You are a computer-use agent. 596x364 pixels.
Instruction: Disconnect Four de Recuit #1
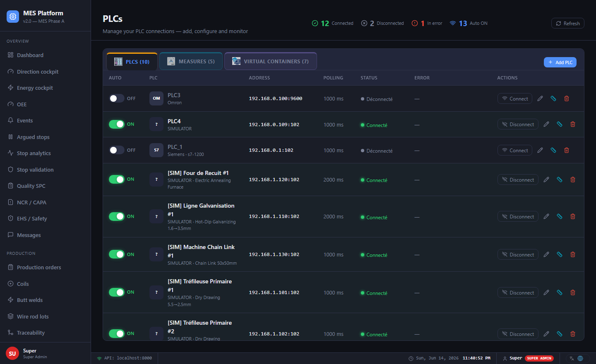click(518, 180)
